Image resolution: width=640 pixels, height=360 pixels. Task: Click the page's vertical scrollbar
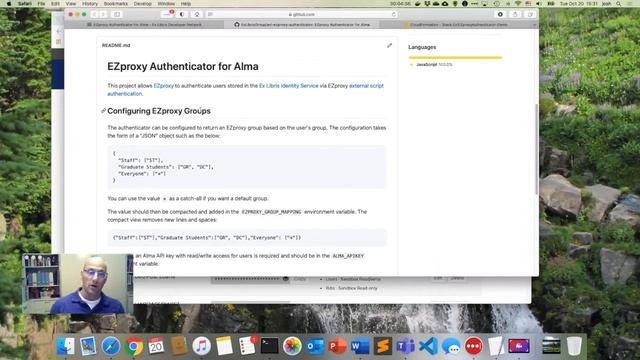point(536,149)
